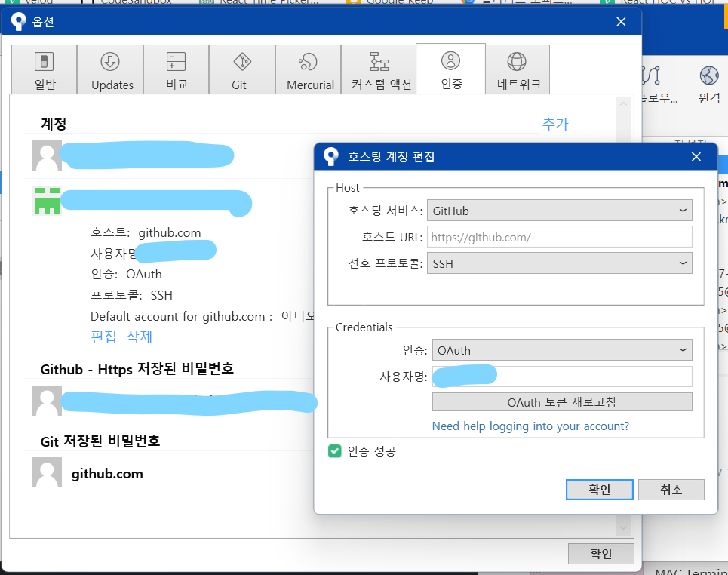
Task: Open the 선호 프로토콜 SSH dropdown
Action: [560, 263]
